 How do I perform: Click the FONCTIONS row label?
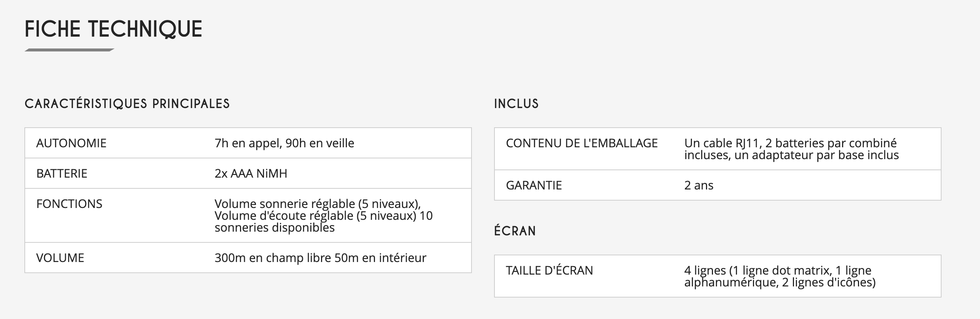[x=69, y=204]
